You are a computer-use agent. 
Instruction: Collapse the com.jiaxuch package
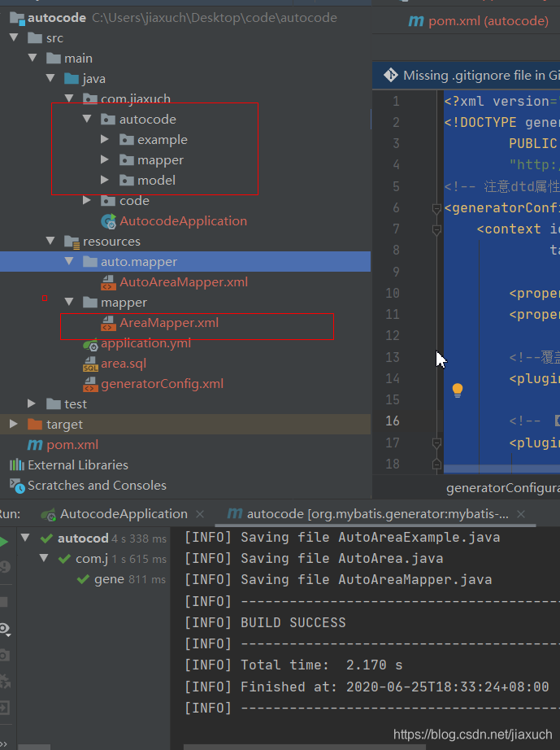[69, 98]
